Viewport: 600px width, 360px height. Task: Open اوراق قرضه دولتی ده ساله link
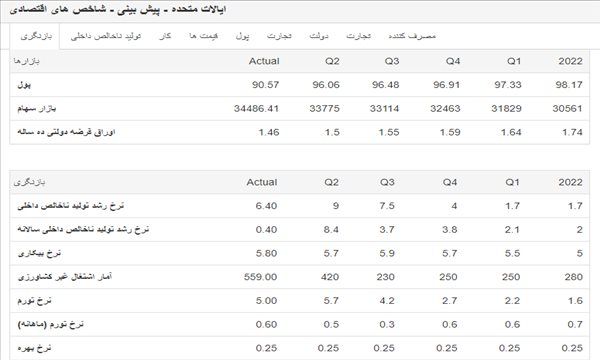point(66,132)
